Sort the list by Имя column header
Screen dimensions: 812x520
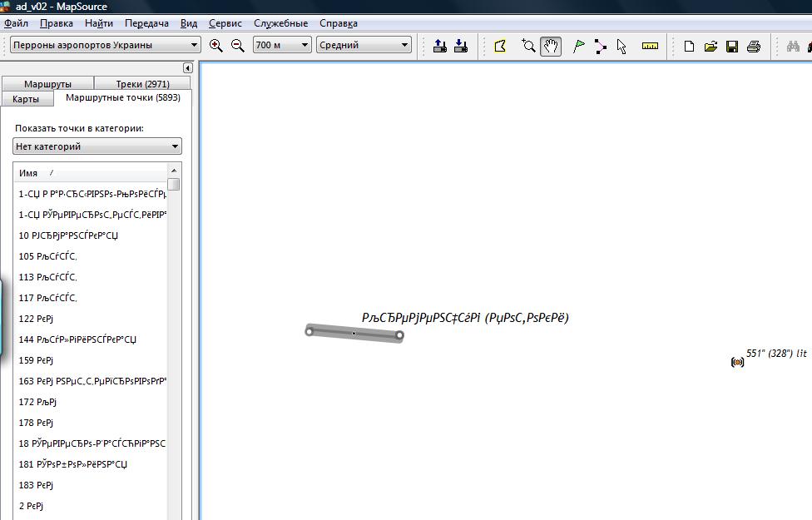[x=29, y=173]
